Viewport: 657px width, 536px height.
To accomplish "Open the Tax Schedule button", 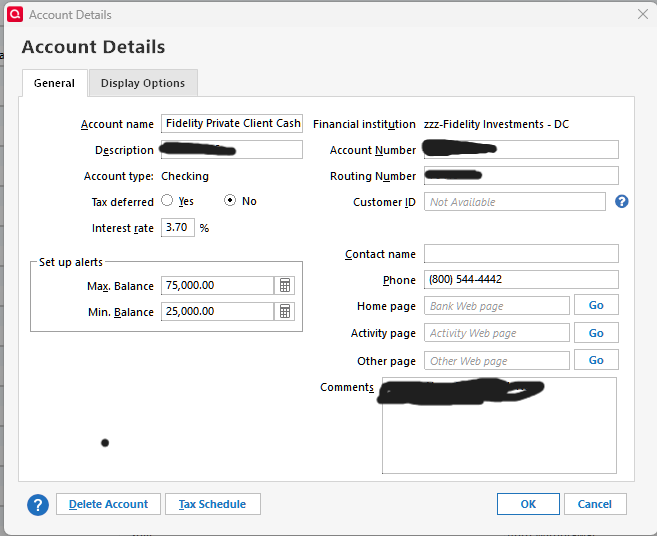I will click(x=212, y=504).
